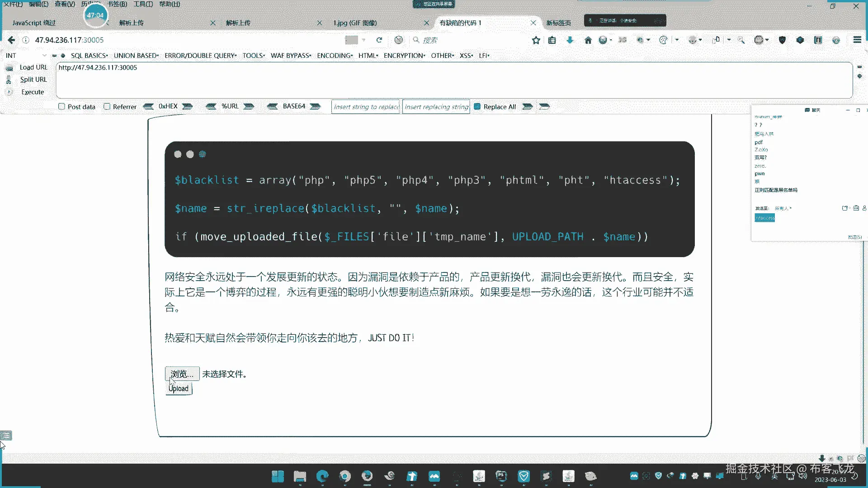Screen dimensions: 868x488
Task: Click the downloads arrow icon
Action: tap(570, 40)
